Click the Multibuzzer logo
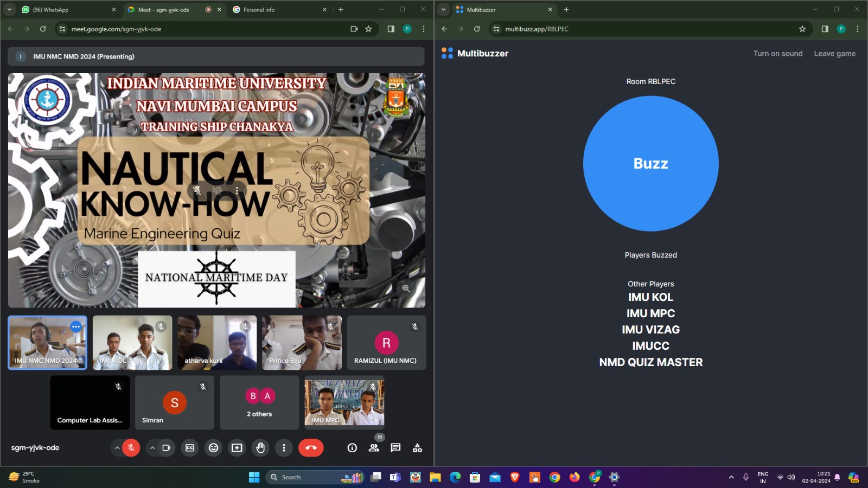Screen dimensions: 868x488 475,53
